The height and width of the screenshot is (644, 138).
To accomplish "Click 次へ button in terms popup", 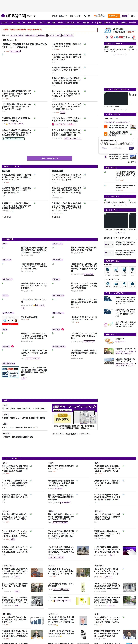I will click(131, 148).
